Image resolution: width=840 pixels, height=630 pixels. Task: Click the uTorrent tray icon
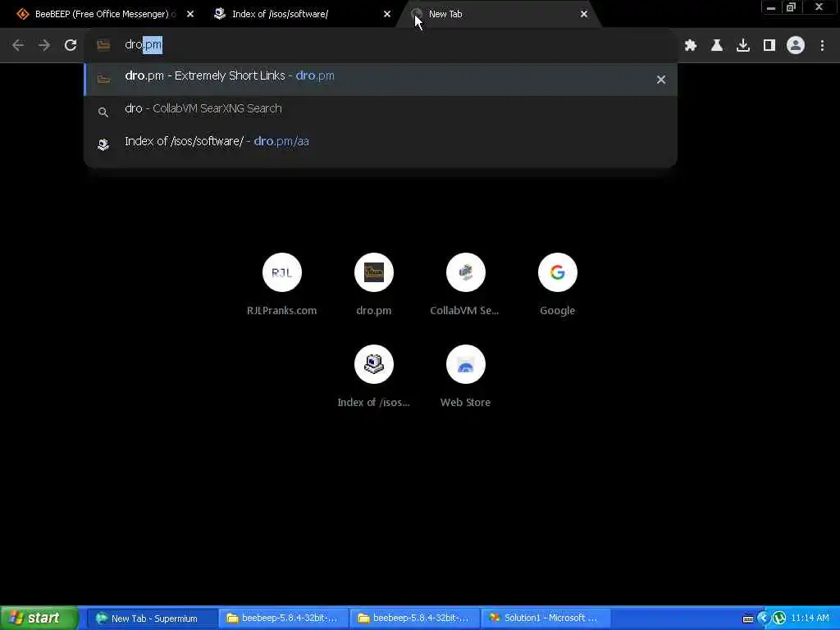point(779,619)
